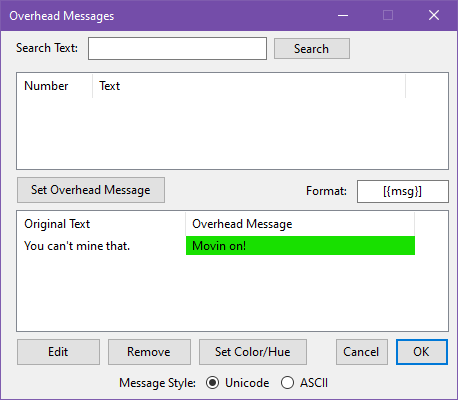Close the Overhead Messages window

434,15
